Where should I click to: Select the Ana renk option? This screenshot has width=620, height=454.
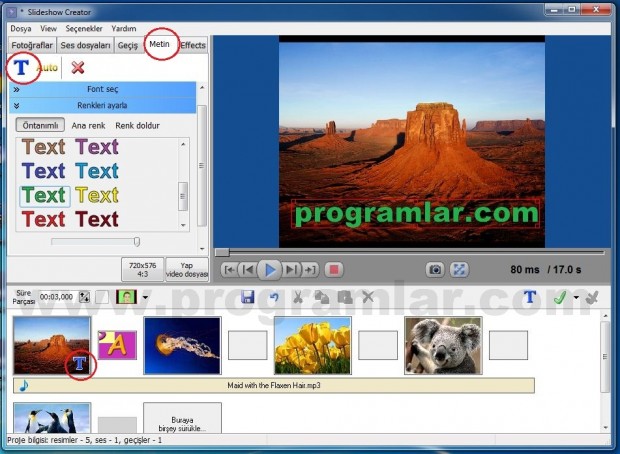pyautogui.click(x=88, y=126)
